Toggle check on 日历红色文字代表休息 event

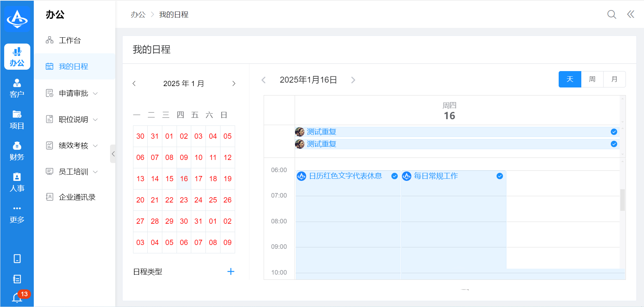coord(395,176)
